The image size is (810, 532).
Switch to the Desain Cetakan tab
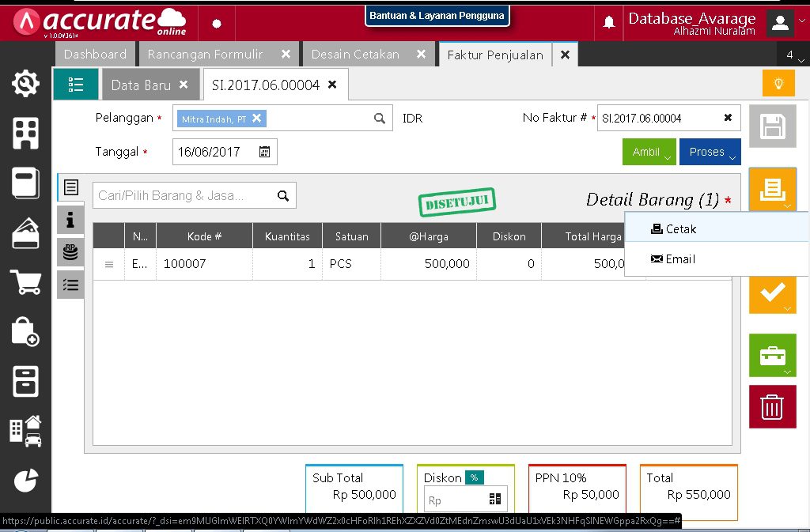point(355,55)
